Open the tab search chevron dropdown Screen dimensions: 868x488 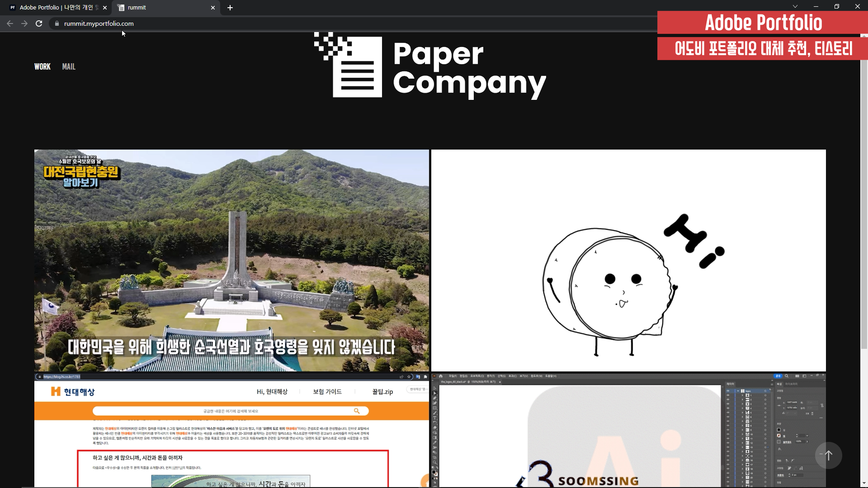795,6
